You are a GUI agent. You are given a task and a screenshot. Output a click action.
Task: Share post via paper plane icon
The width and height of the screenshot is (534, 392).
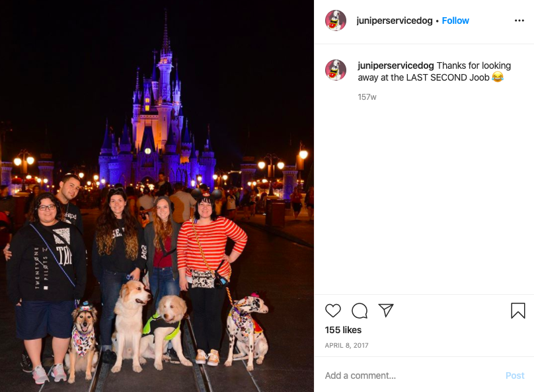pyautogui.click(x=386, y=310)
